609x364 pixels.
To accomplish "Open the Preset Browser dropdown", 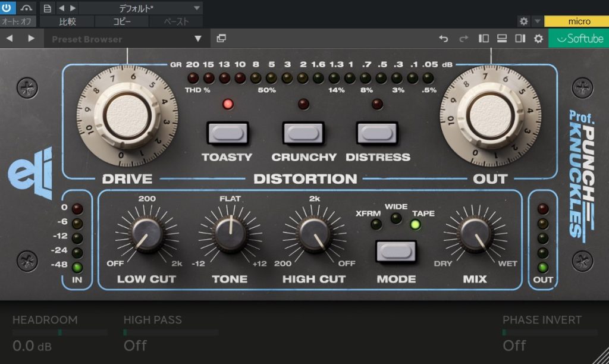I will click(198, 39).
